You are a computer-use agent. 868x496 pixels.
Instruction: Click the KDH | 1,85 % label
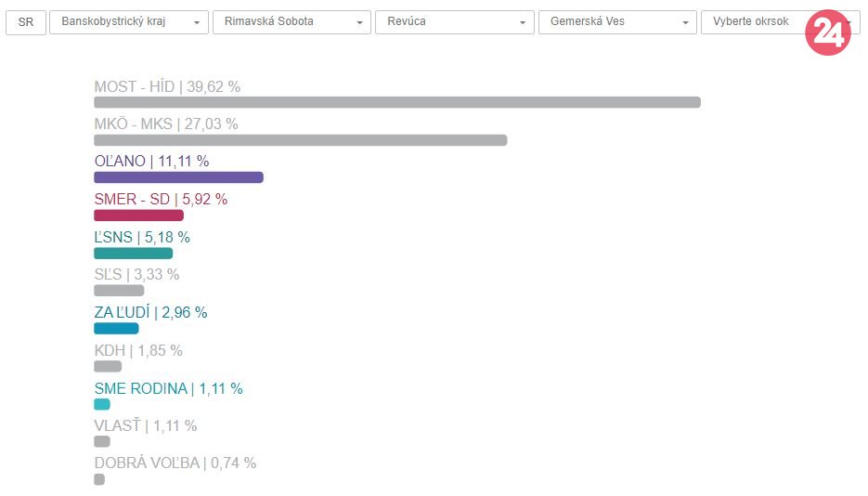point(138,350)
